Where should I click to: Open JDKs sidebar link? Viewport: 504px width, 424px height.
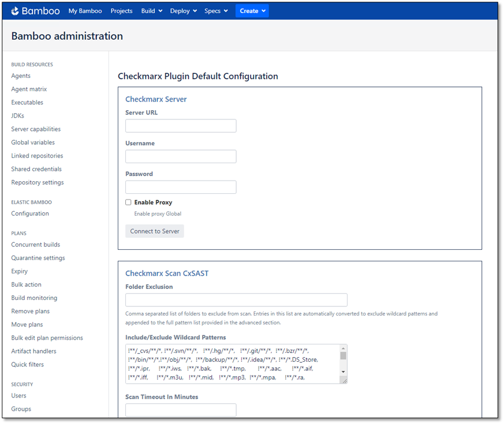18,115
